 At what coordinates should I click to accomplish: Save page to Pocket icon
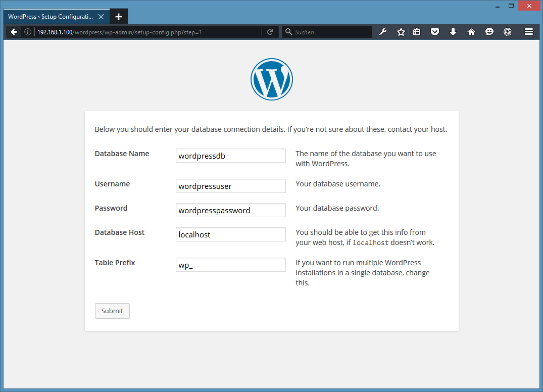[435, 32]
